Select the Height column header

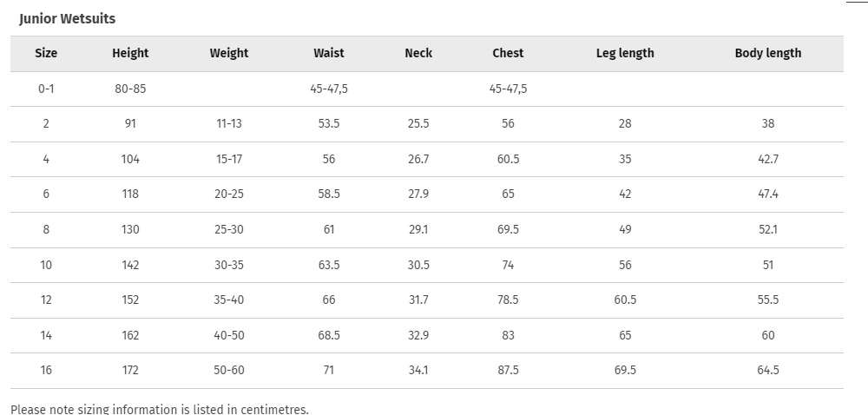130,53
